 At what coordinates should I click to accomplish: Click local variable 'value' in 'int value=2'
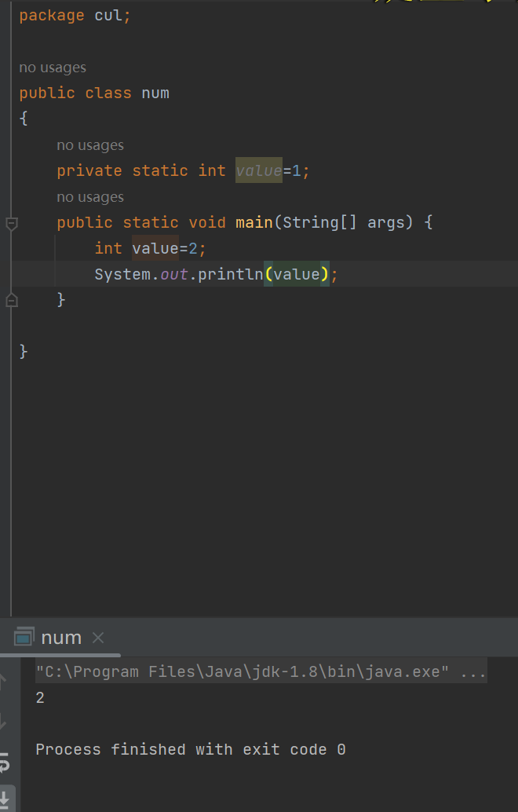[x=155, y=248]
